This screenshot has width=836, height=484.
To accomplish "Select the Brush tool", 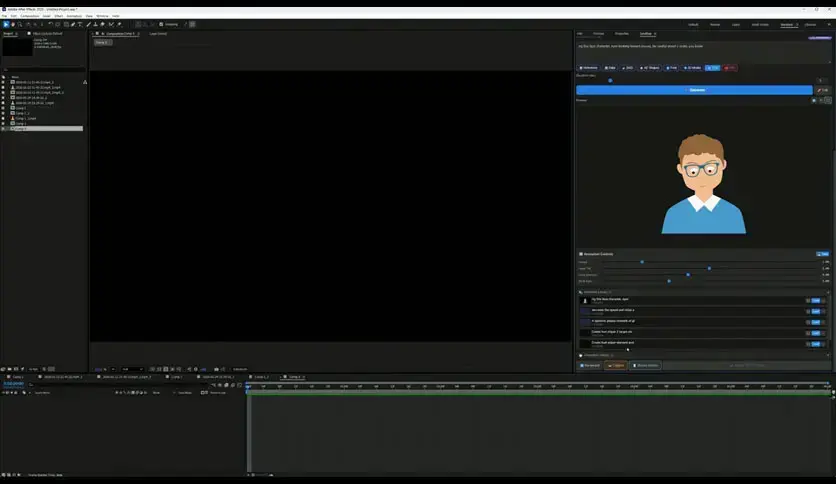I will click(89, 24).
